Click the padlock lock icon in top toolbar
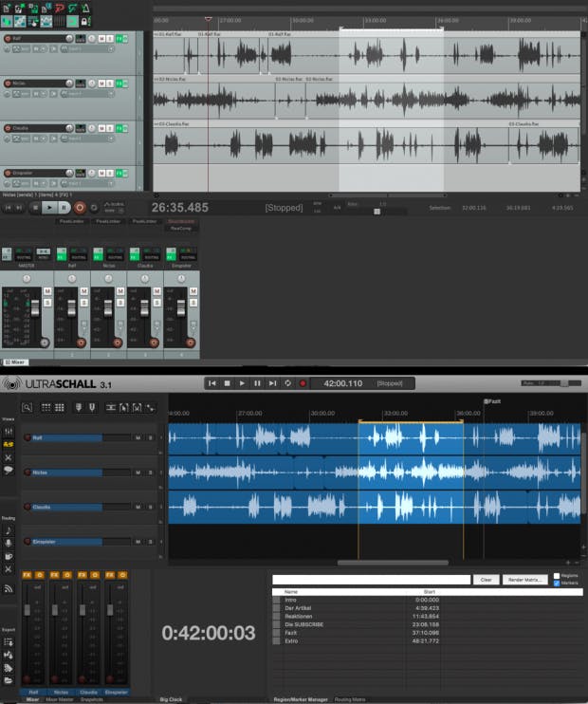Image resolution: width=588 pixels, height=704 pixels. tap(85, 21)
